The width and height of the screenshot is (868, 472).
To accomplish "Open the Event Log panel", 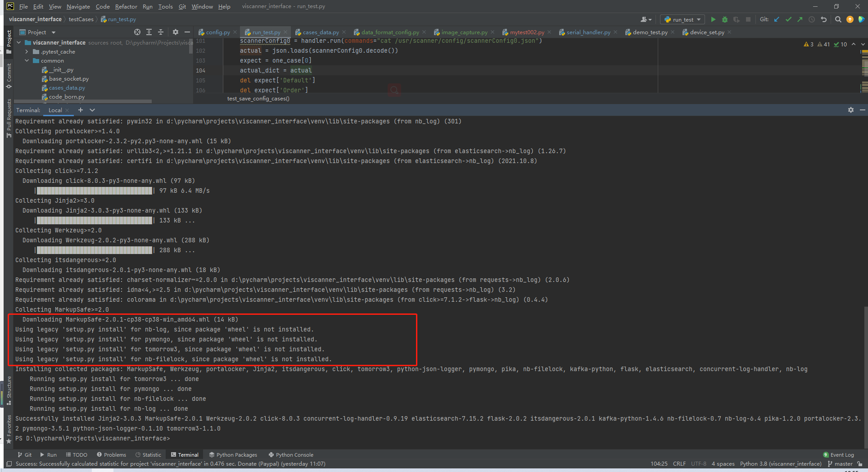I will click(x=838, y=454).
